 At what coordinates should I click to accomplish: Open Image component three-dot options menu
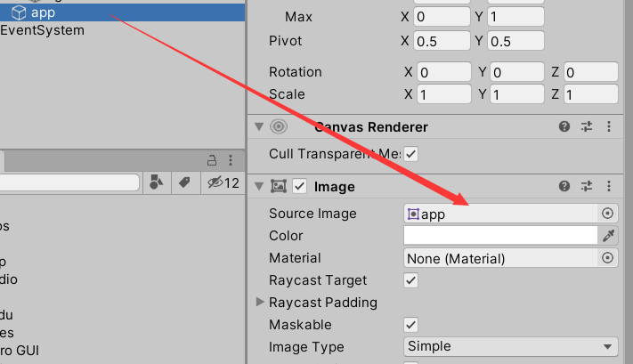click(609, 186)
